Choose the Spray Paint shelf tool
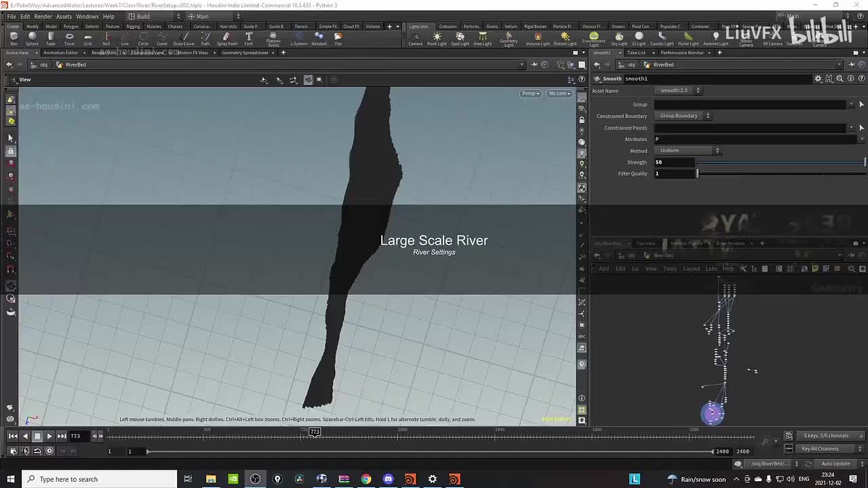This screenshot has width=868, height=488. pyautogui.click(x=227, y=38)
